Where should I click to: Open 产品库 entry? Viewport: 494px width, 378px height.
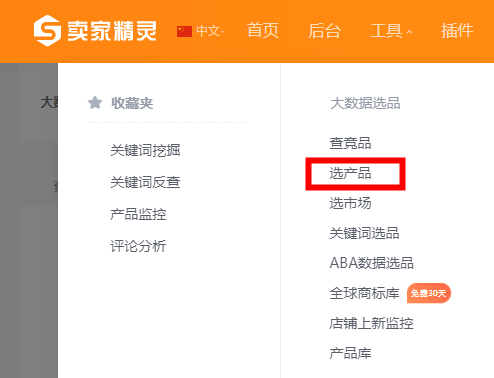[350, 353]
